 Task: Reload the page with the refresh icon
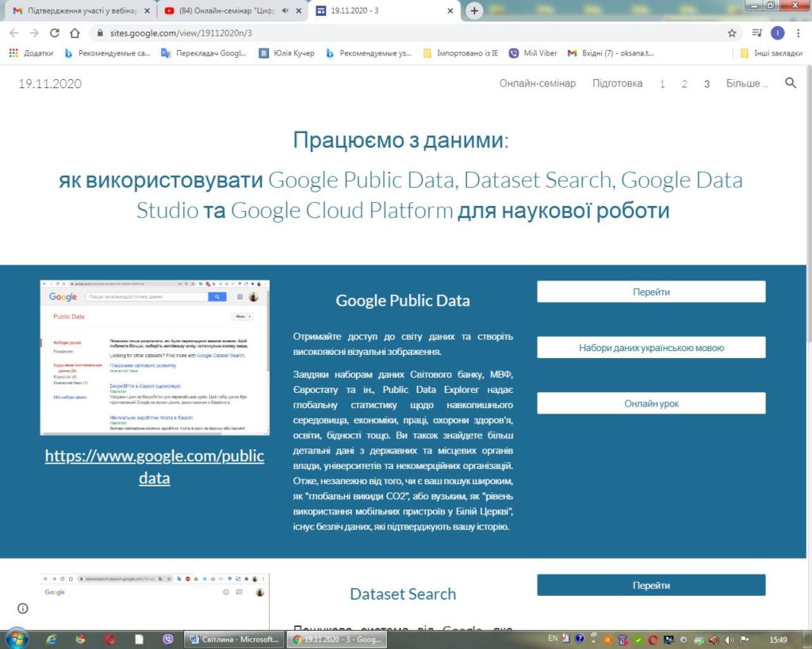coord(55,33)
